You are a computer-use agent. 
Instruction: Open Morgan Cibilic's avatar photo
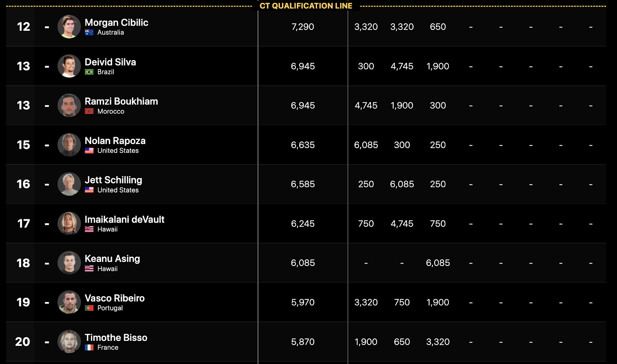(69, 27)
